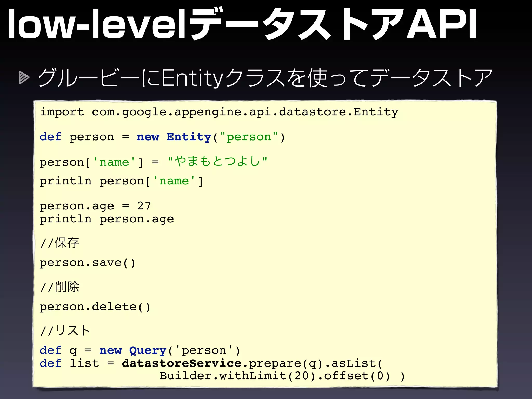The height and width of the screenshot is (399, 532).
Task: Click the line 'person.save()'
Action: (87, 263)
